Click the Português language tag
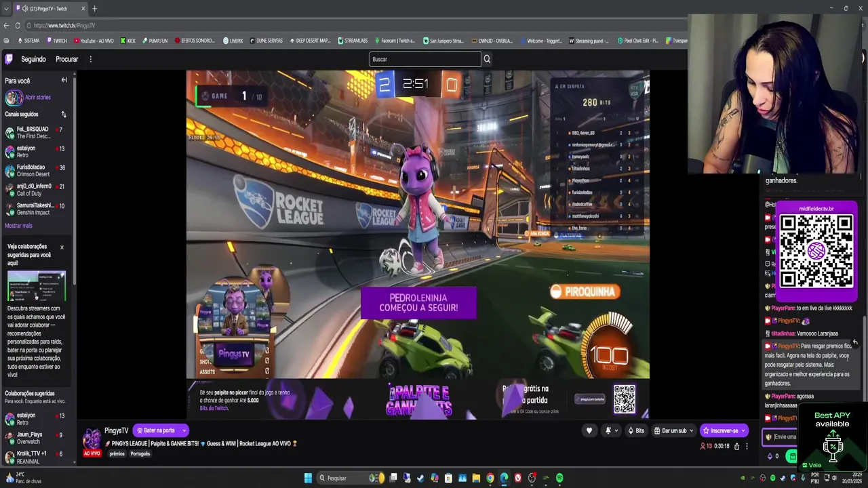 click(140, 453)
